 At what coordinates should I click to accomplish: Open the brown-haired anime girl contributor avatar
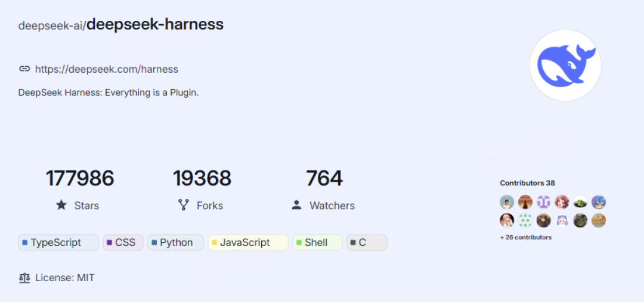[562, 202]
